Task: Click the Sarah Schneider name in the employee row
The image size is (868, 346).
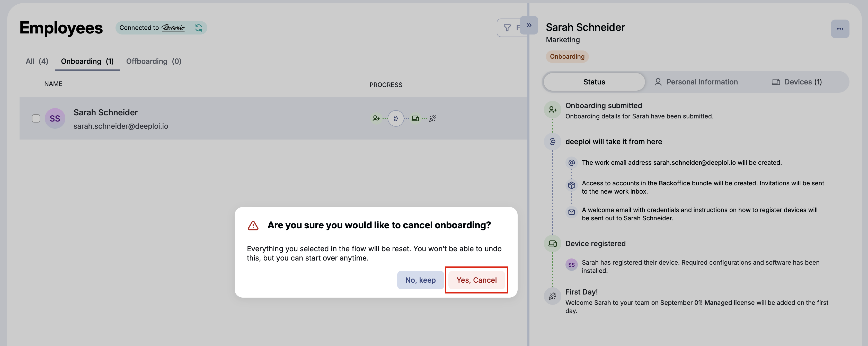Action: 105,112
